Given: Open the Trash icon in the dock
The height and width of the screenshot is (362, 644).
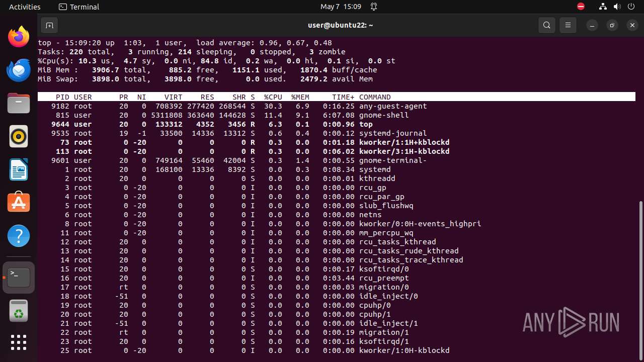Looking at the screenshot, I should point(19,310).
